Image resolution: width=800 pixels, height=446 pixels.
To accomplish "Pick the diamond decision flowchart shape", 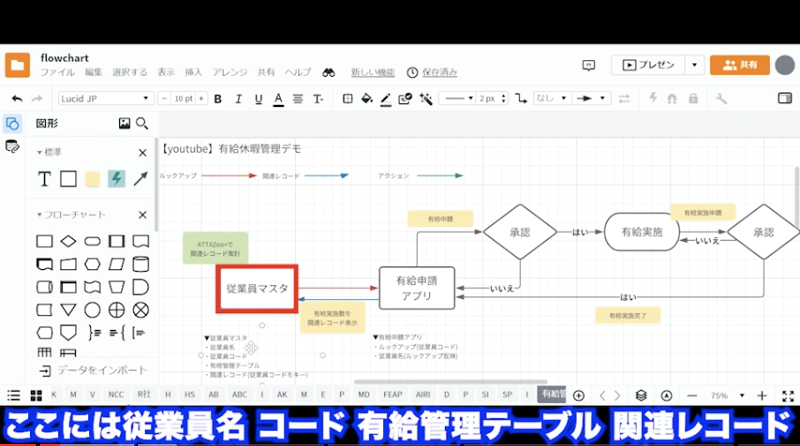I will 68,241.
